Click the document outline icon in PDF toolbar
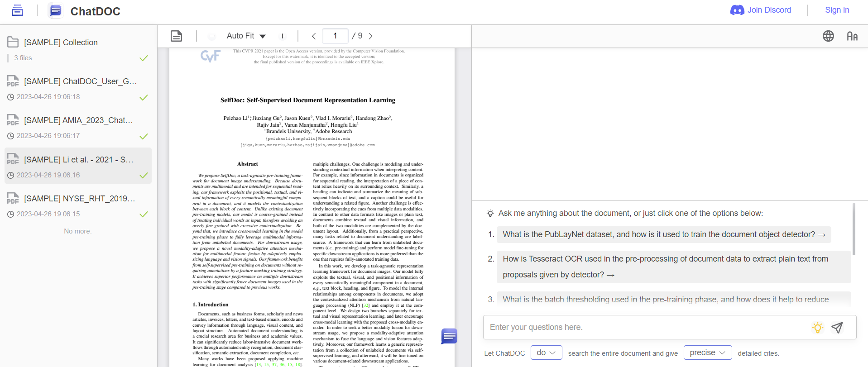868x367 pixels. [176, 36]
